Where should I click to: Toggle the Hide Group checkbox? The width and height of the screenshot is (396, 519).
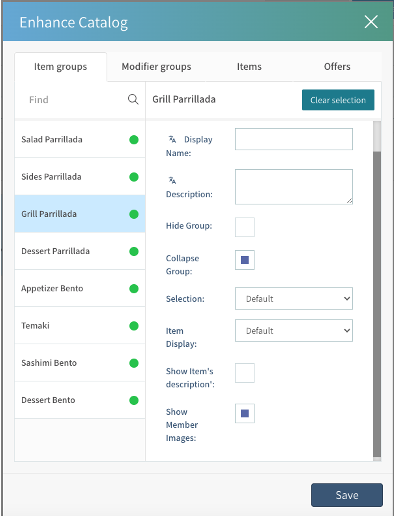[245, 227]
